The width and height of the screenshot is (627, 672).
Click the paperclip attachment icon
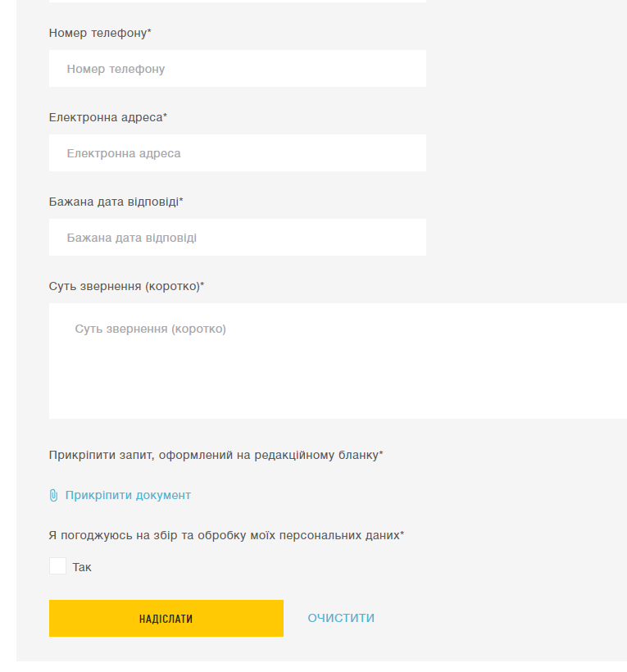pos(53,495)
